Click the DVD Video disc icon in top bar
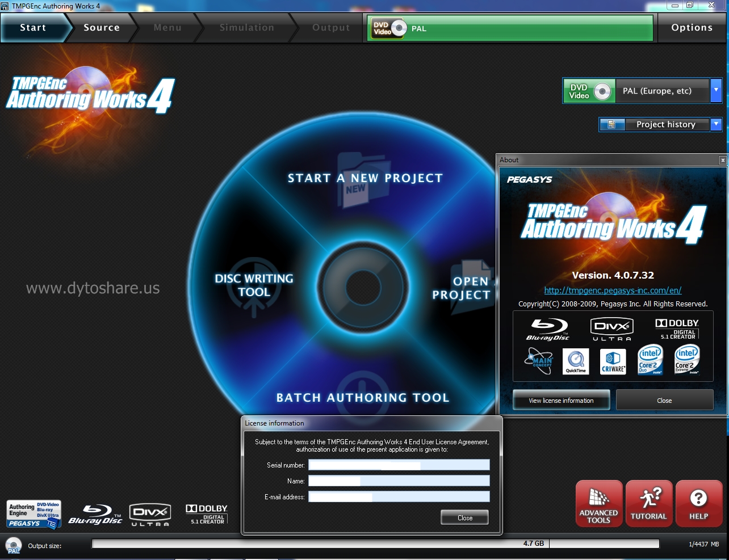 [x=389, y=28]
